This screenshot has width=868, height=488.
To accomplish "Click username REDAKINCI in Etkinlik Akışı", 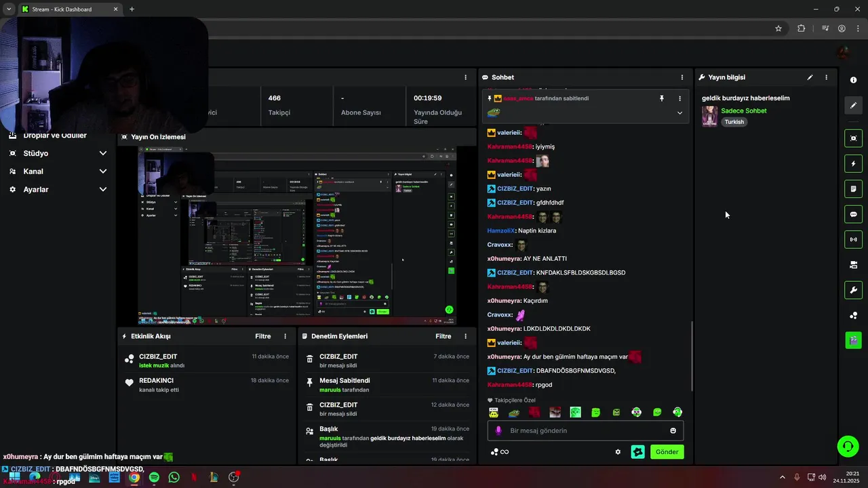I will (157, 381).
